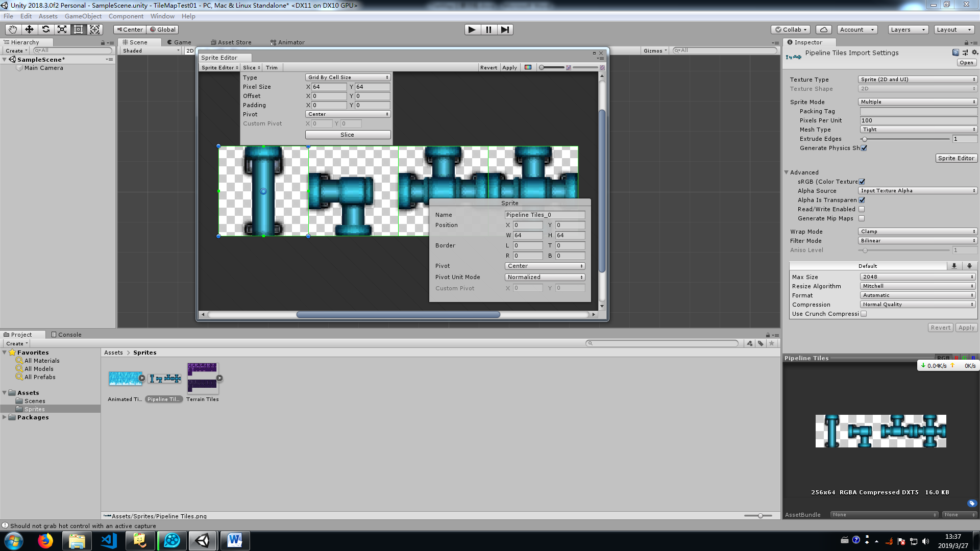Viewport: 980px width, 551px height.
Task: Toggle Use Crunch Compression checkbox
Action: (x=864, y=314)
